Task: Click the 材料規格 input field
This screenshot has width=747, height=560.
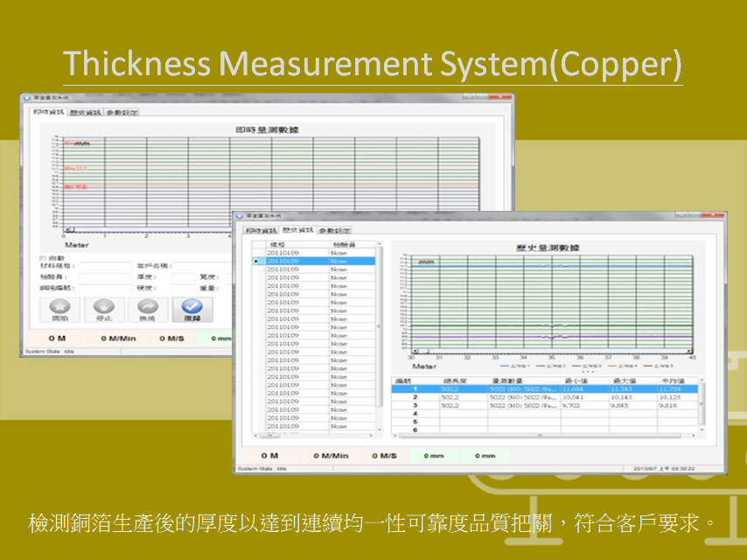Action: [x=103, y=266]
